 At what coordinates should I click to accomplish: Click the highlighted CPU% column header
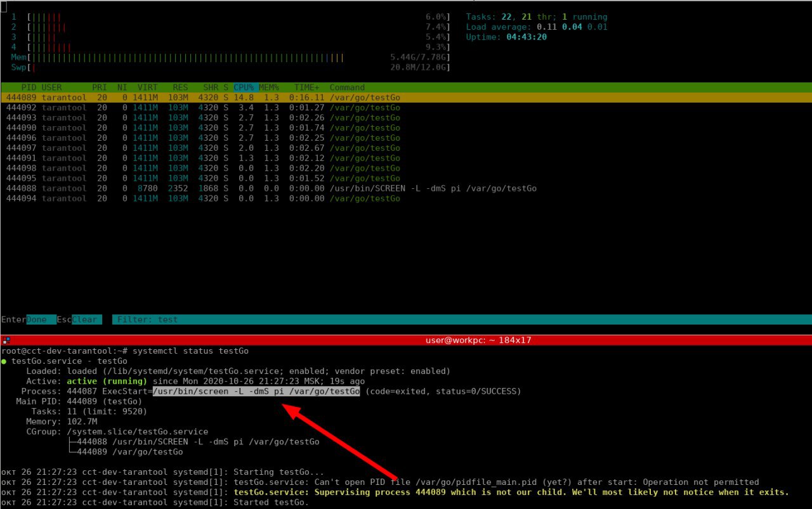click(244, 87)
